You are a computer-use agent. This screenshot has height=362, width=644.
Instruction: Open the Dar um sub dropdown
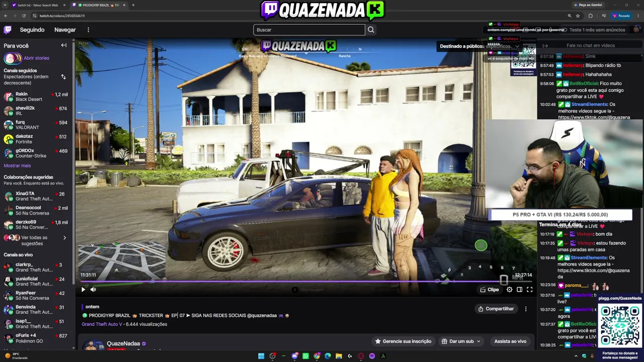click(x=461, y=341)
